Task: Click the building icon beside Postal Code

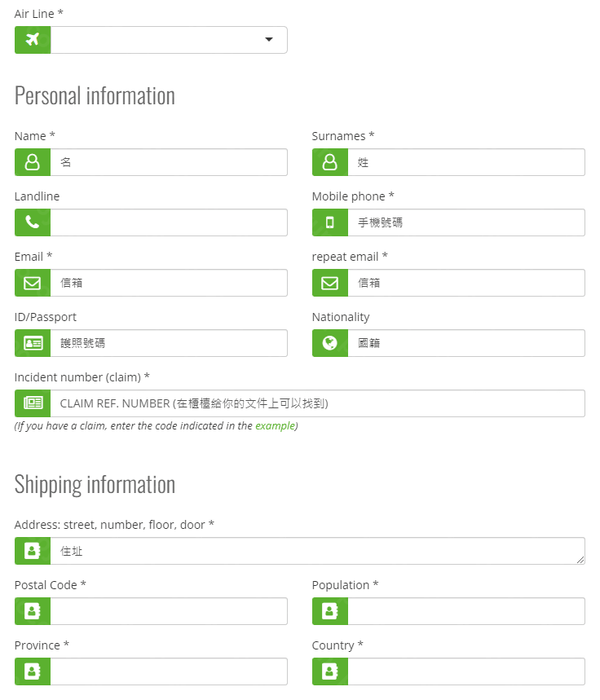Action: pos(31,611)
